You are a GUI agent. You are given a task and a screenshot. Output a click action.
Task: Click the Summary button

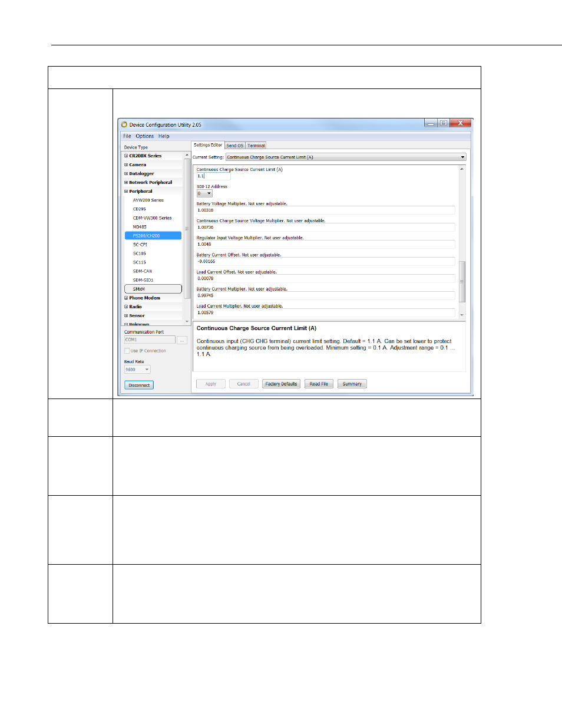[x=352, y=384]
